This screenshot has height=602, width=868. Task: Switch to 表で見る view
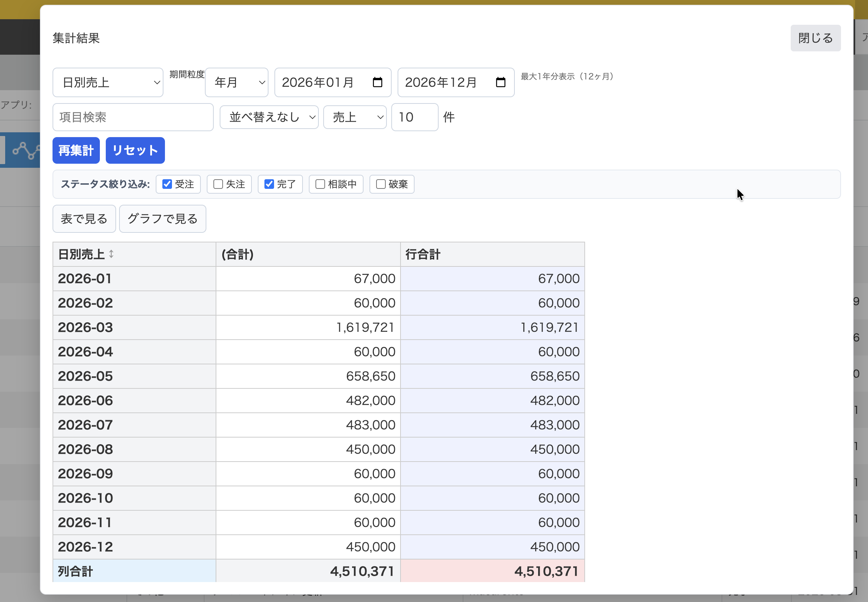pos(84,219)
